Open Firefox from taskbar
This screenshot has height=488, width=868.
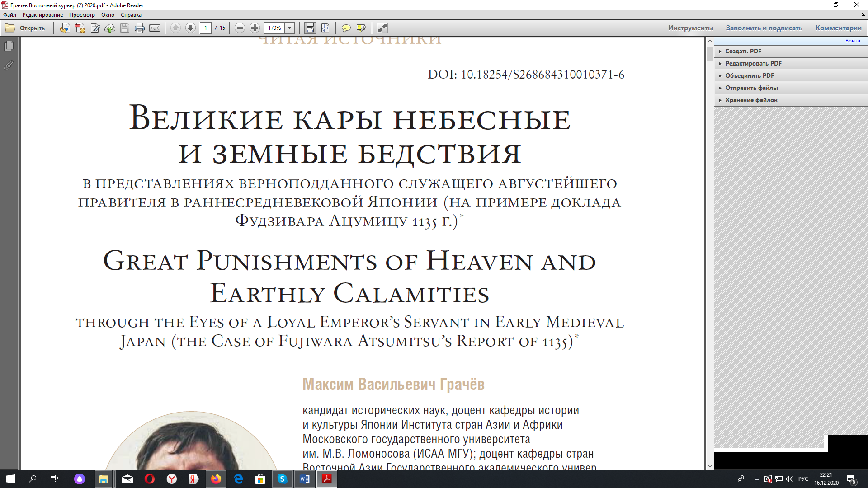pos(216,479)
